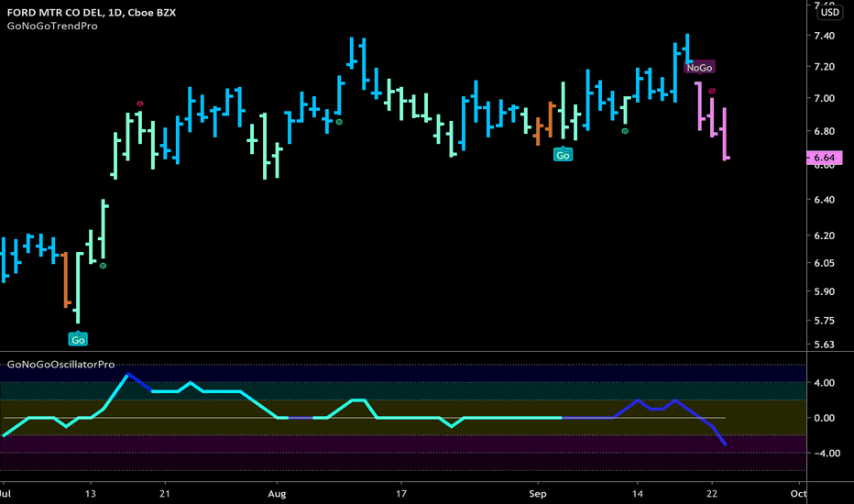This screenshot has height=504, width=854.
Task: Click the Go signal marker at July low
Action: pos(78,339)
